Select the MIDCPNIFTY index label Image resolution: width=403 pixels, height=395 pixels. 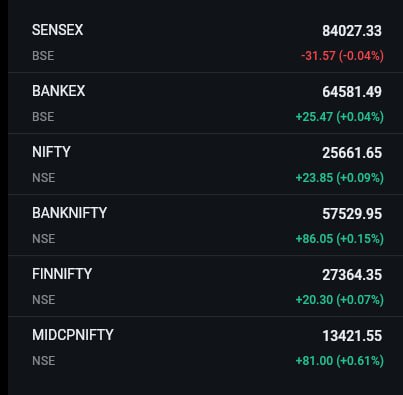coord(73,335)
